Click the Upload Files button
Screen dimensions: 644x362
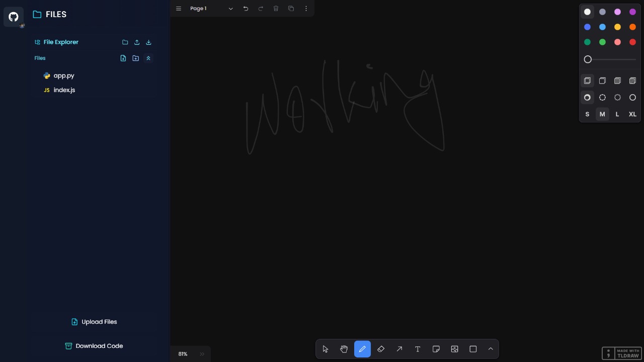coord(94,322)
